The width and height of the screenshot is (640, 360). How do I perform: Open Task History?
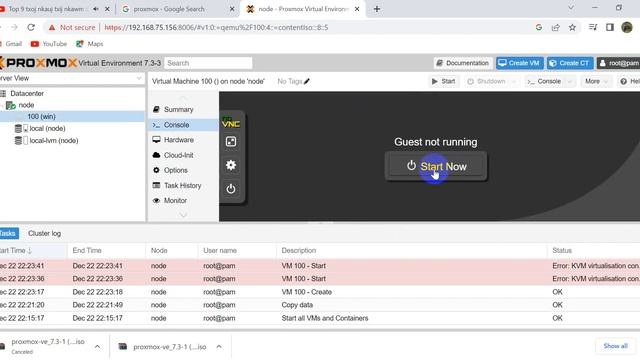(183, 185)
